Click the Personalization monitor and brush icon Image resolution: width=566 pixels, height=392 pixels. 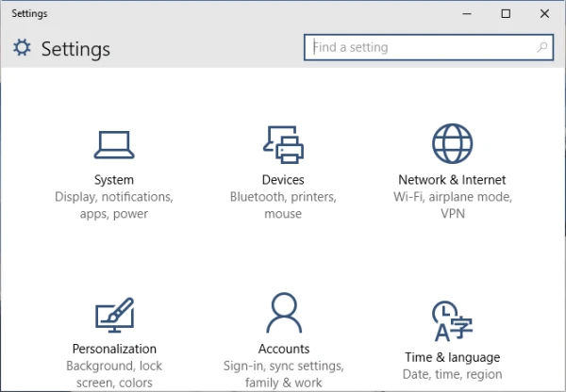pos(113,315)
